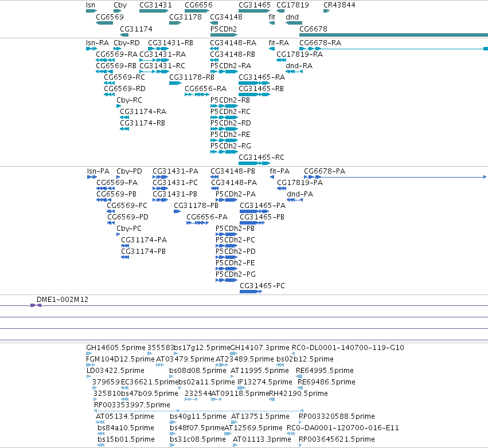Open EST GH14605.5prime
The height and width of the screenshot is (448, 488).
point(89,353)
